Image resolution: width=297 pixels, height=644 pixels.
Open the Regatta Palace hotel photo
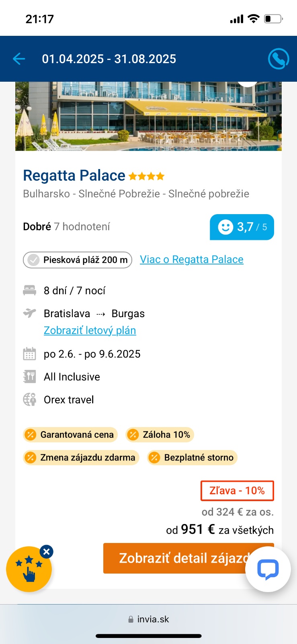pos(148,117)
